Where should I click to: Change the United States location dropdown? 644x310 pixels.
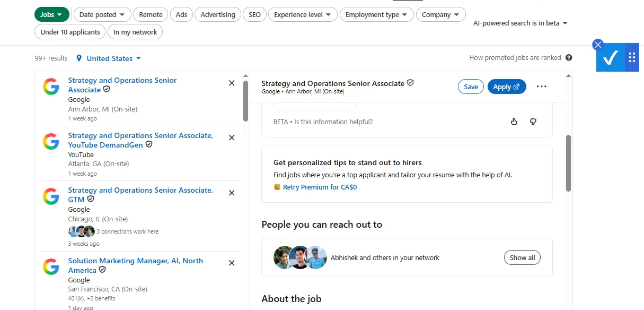tap(114, 58)
